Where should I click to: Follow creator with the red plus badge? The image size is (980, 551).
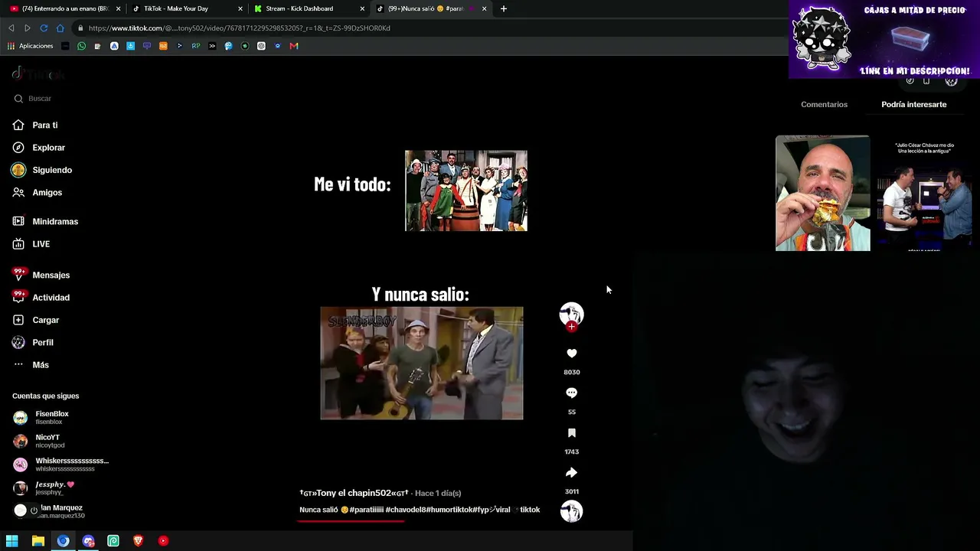pyautogui.click(x=571, y=327)
